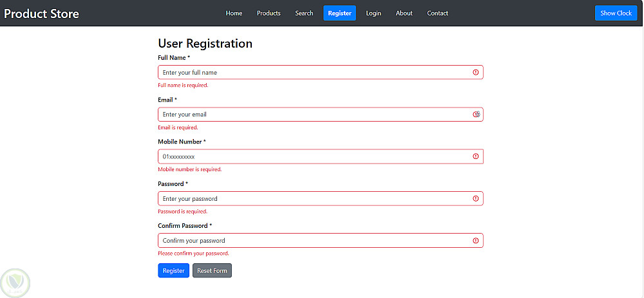Click the Email field warning icon
Image resolution: width=644 pixels, height=298 pixels.
pos(477,115)
